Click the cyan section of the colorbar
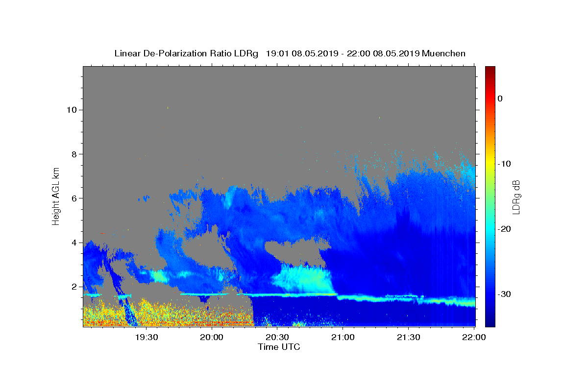Screen dimensions: 588x392 [x=490, y=229]
